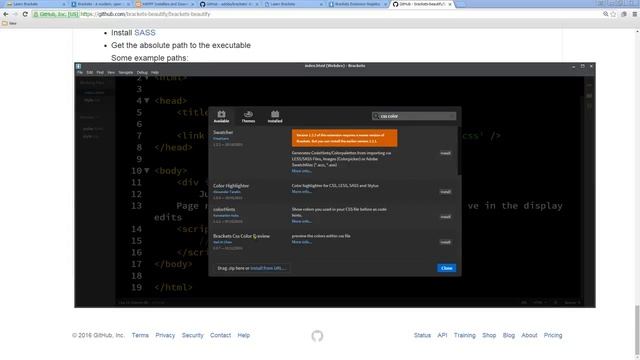The width and height of the screenshot is (640, 360).
Task: Click the address bar URL field
Action: coord(318,14)
